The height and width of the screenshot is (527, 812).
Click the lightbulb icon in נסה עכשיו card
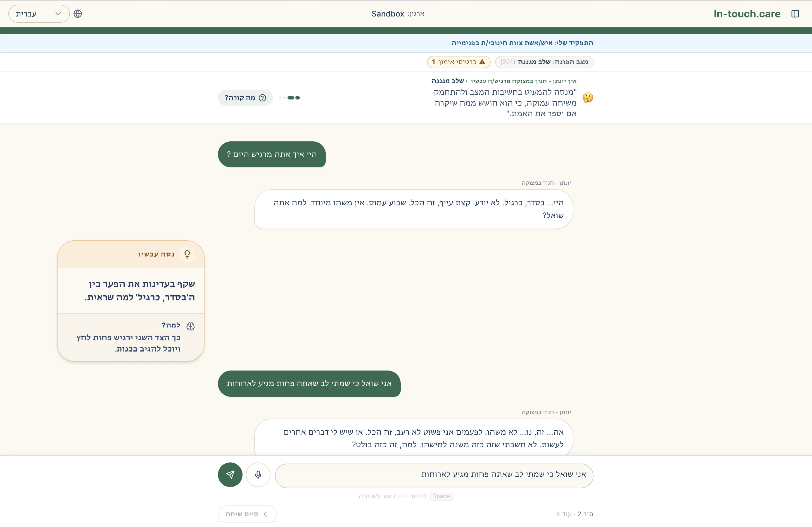point(187,254)
